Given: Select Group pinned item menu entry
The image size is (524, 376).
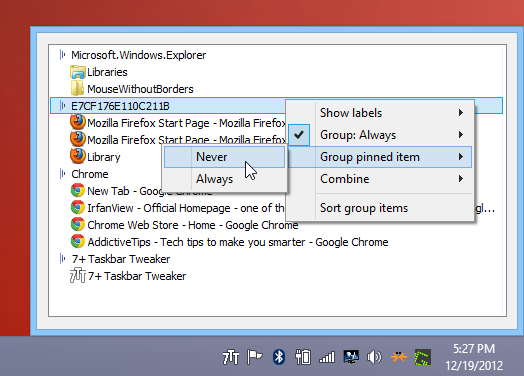Looking at the screenshot, I should pos(380,157).
